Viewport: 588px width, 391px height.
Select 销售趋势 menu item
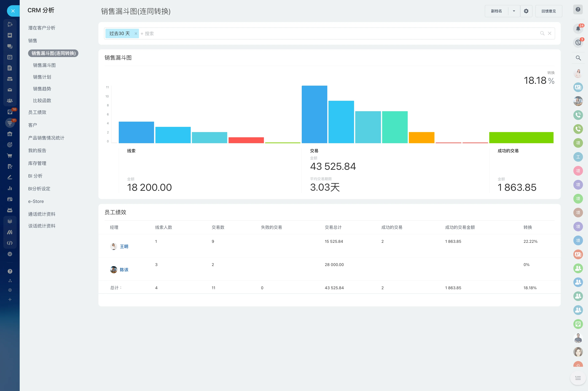[42, 89]
